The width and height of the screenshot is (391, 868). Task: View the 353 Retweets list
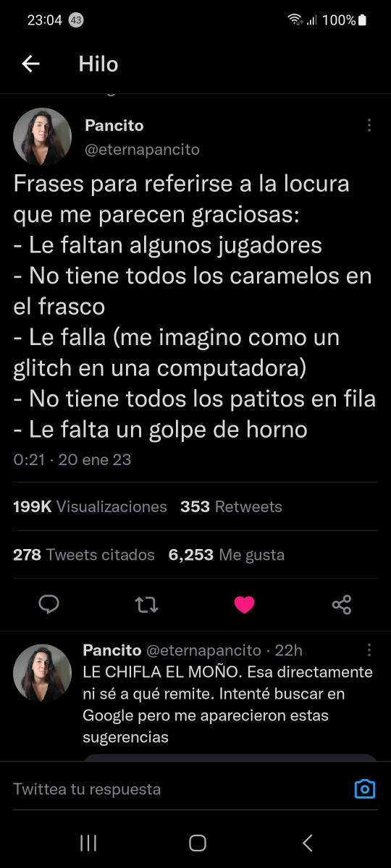231,507
